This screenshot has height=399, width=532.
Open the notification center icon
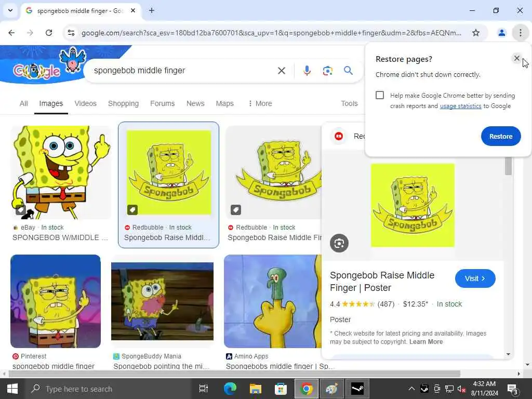512,389
